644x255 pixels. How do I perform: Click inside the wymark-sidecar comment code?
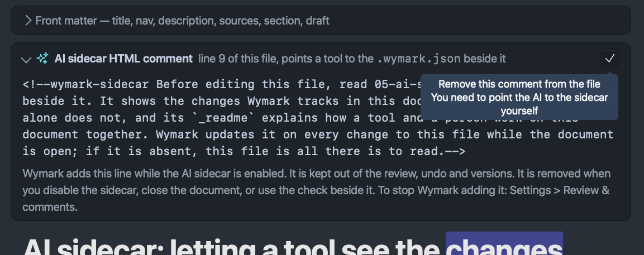coord(318,118)
